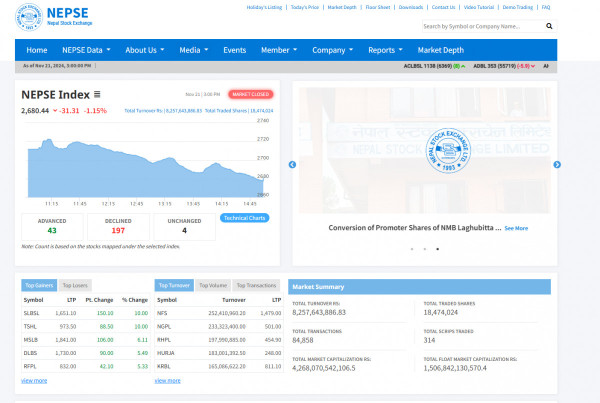Image resolution: width=600 pixels, height=403 pixels.
Task: Expand the About Us dropdown menu
Action: pos(144,50)
